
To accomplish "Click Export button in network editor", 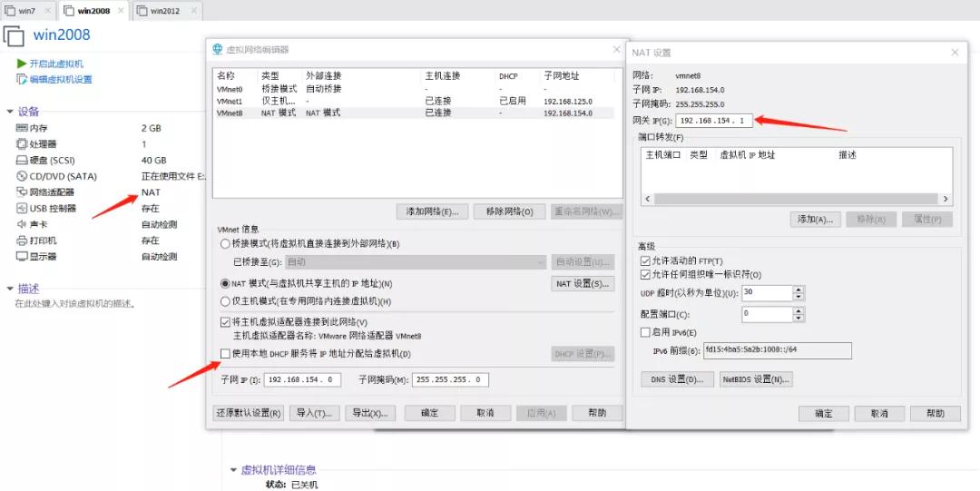I will pos(370,413).
